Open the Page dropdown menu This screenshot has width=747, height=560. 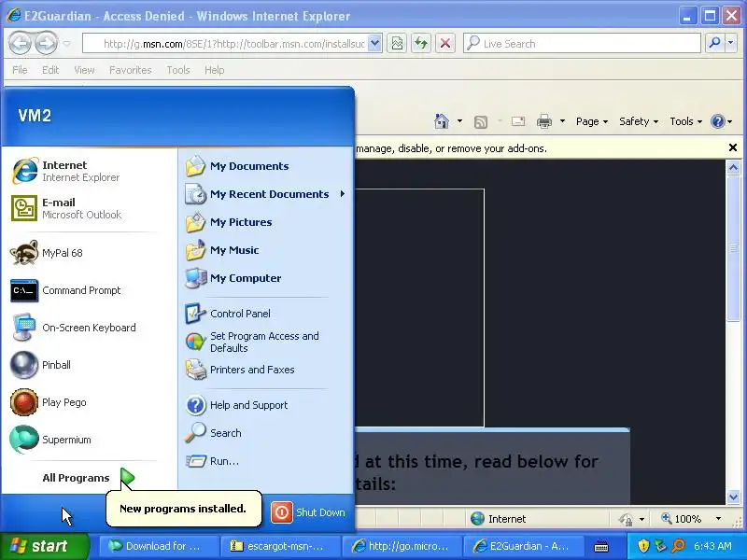[x=592, y=122]
